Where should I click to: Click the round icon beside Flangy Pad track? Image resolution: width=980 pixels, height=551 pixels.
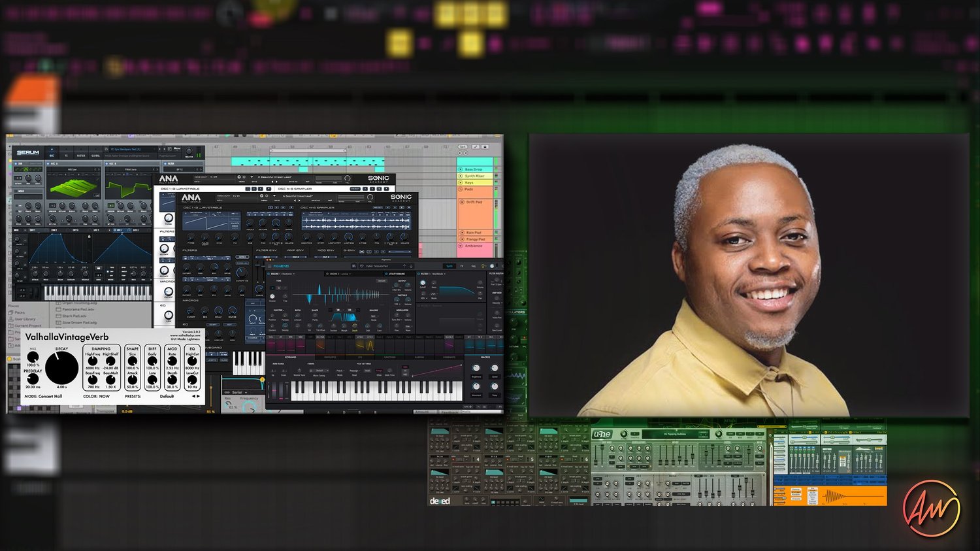pos(461,239)
